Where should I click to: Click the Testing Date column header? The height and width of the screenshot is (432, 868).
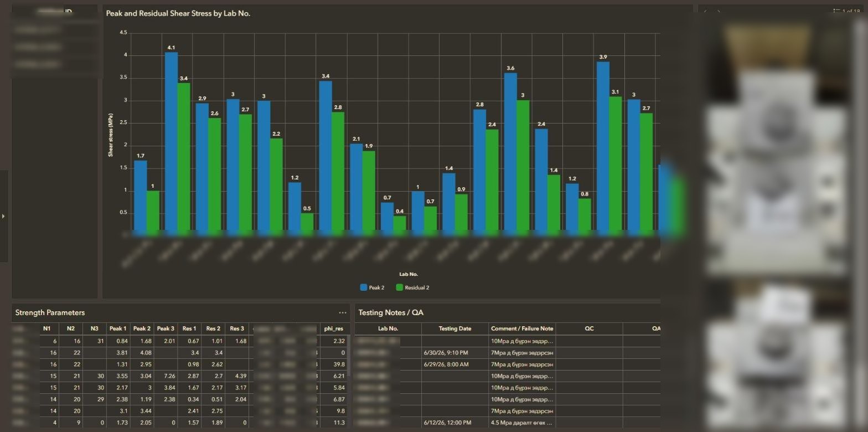click(x=455, y=328)
